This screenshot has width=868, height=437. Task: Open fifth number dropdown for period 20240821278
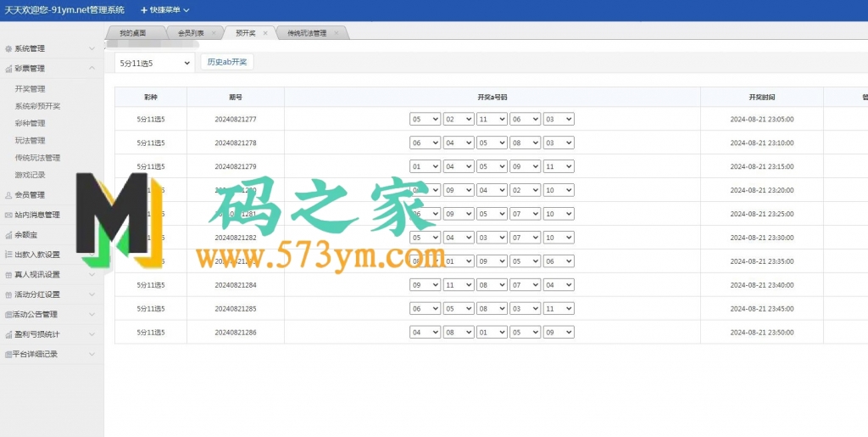(559, 143)
